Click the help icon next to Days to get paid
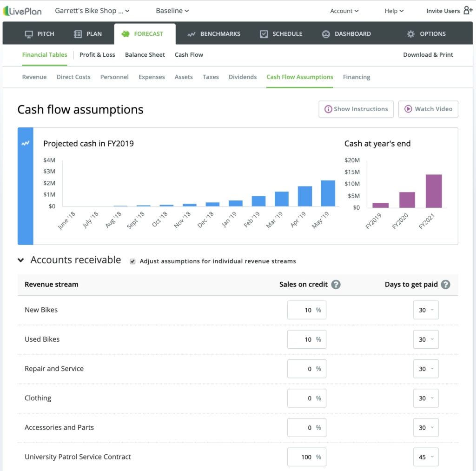 click(445, 284)
